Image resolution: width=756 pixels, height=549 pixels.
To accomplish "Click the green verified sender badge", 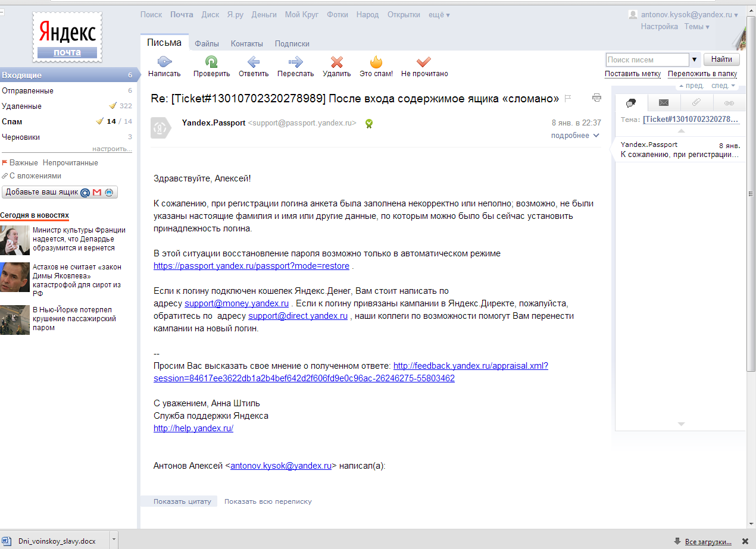I will [369, 124].
